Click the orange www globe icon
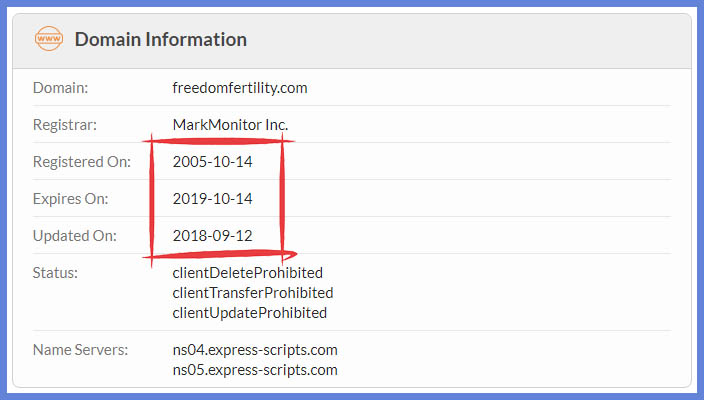The height and width of the screenshot is (400, 704). (x=48, y=39)
